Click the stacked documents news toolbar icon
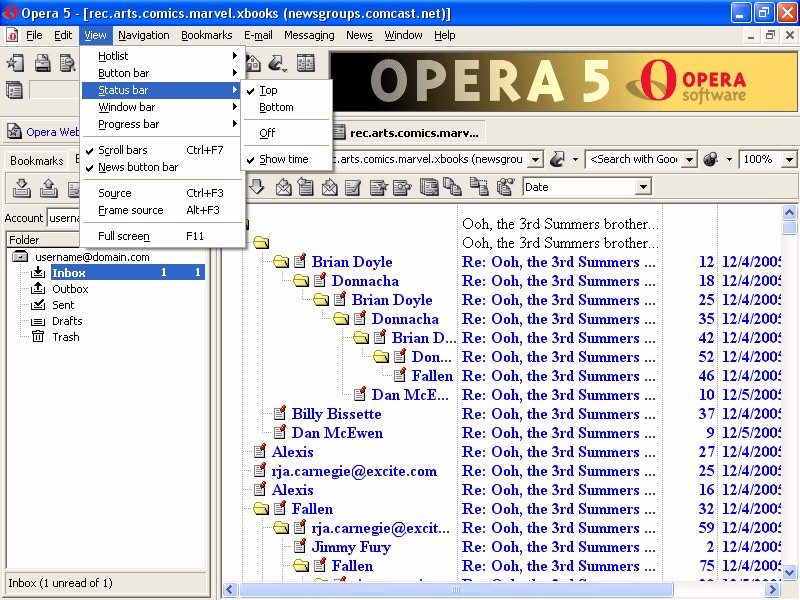 coord(429,187)
